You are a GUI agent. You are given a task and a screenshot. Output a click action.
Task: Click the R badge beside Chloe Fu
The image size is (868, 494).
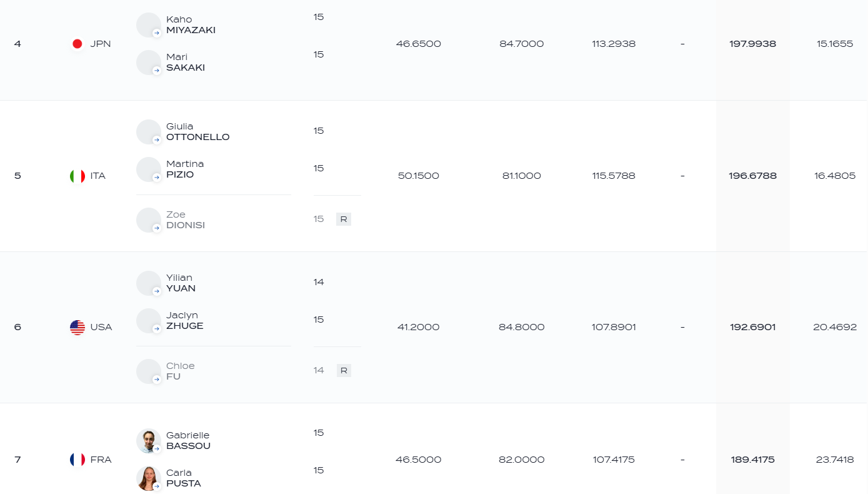click(344, 371)
